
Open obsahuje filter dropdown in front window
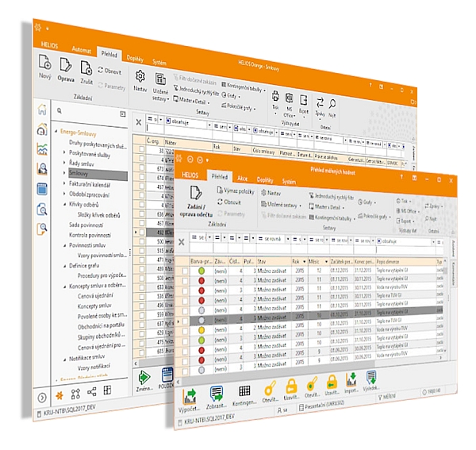(433, 242)
